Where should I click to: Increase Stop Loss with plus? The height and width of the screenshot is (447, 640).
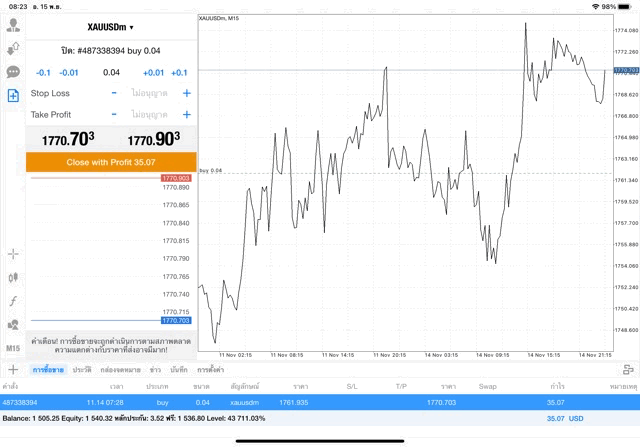pos(187,93)
